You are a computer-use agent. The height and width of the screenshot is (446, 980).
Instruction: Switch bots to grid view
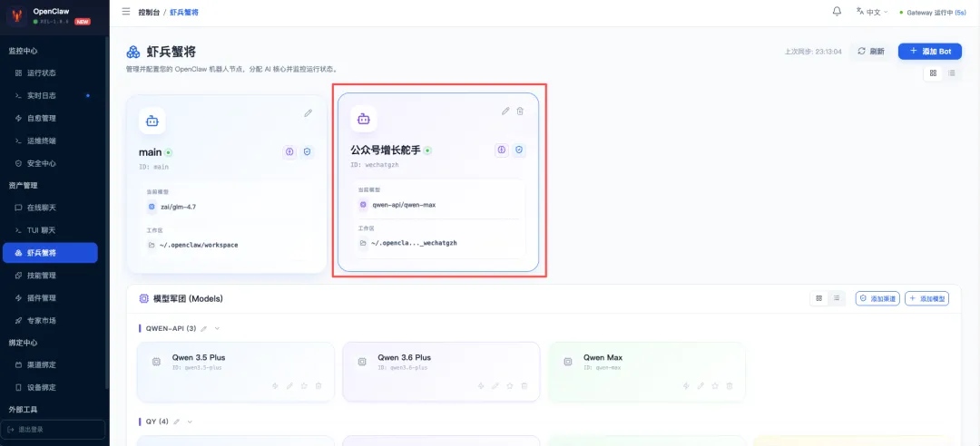pos(933,73)
